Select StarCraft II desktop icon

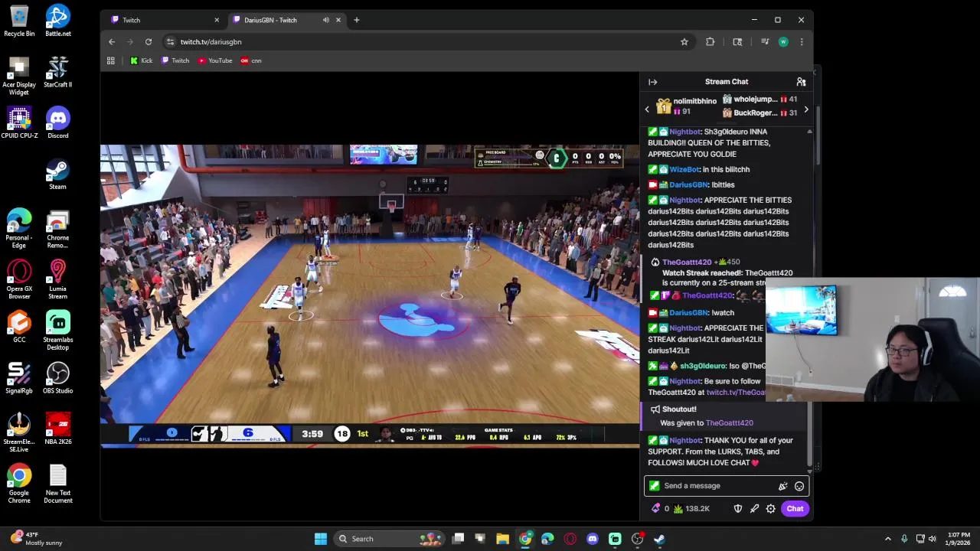[x=58, y=72]
